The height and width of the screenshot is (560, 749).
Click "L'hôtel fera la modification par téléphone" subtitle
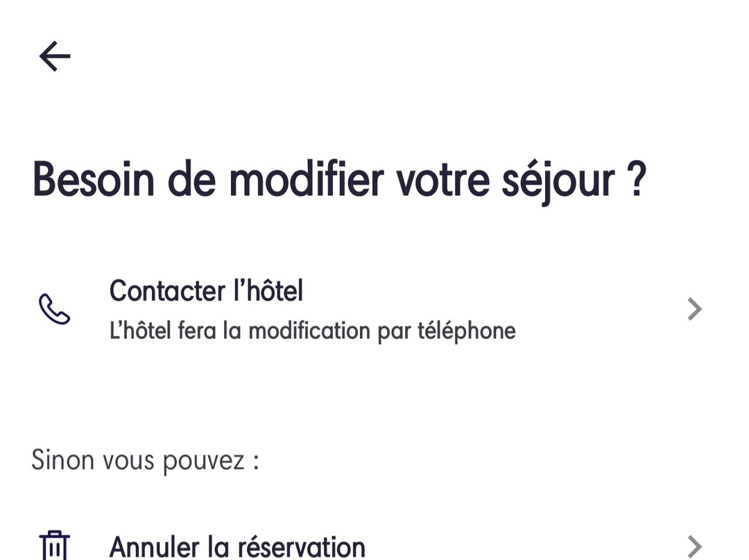[312, 331]
